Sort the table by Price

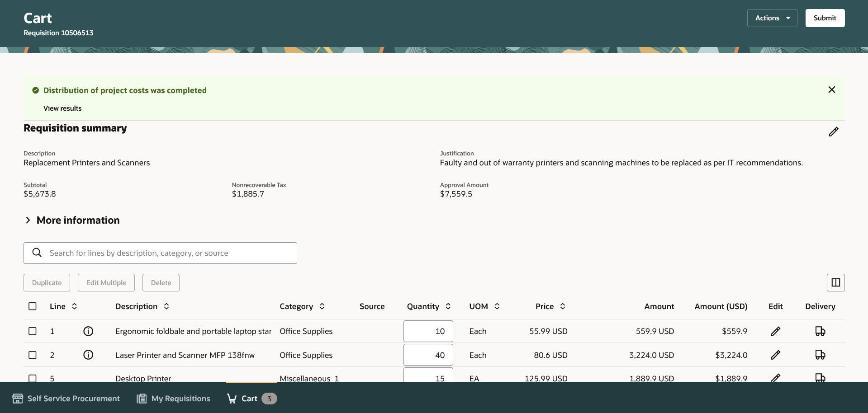563,306
